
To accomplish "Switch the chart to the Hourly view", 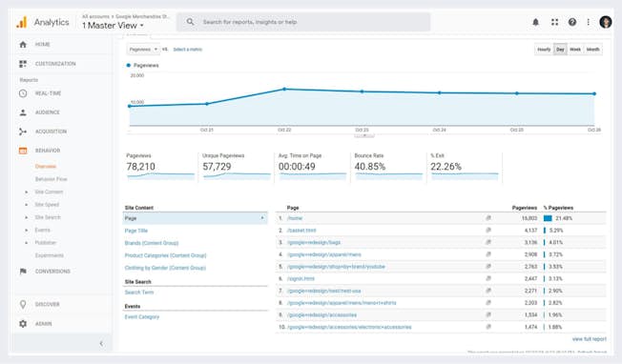I will click(544, 50).
